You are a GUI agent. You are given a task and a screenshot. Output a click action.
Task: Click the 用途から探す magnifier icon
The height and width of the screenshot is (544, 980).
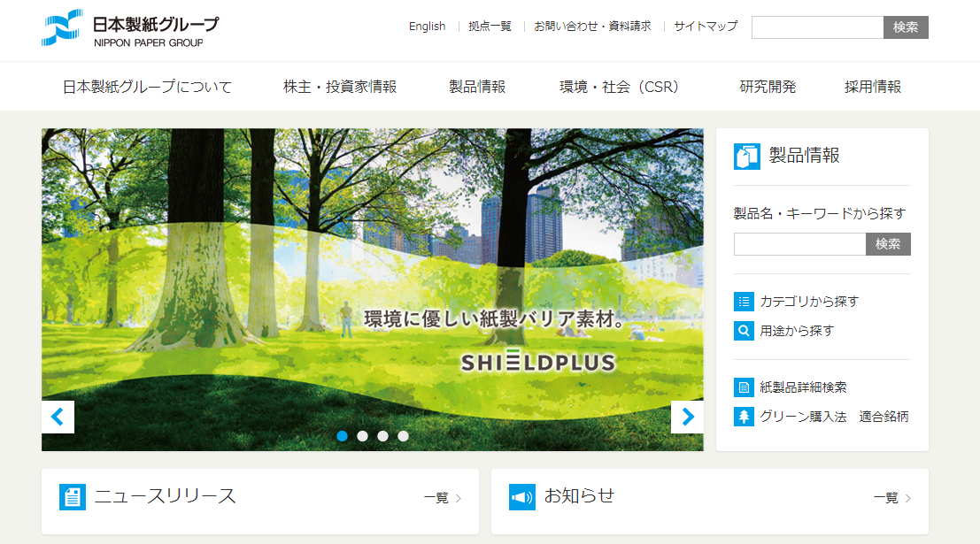tap(744, 331)
